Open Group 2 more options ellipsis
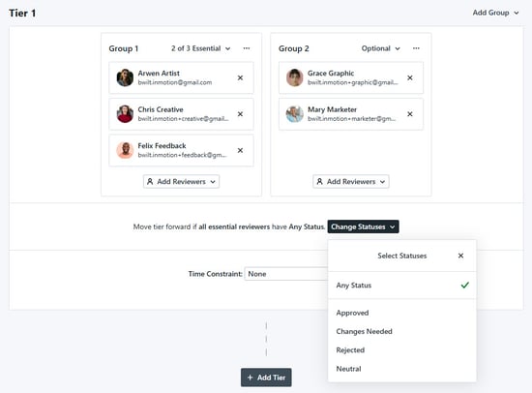 click(416, 48)
